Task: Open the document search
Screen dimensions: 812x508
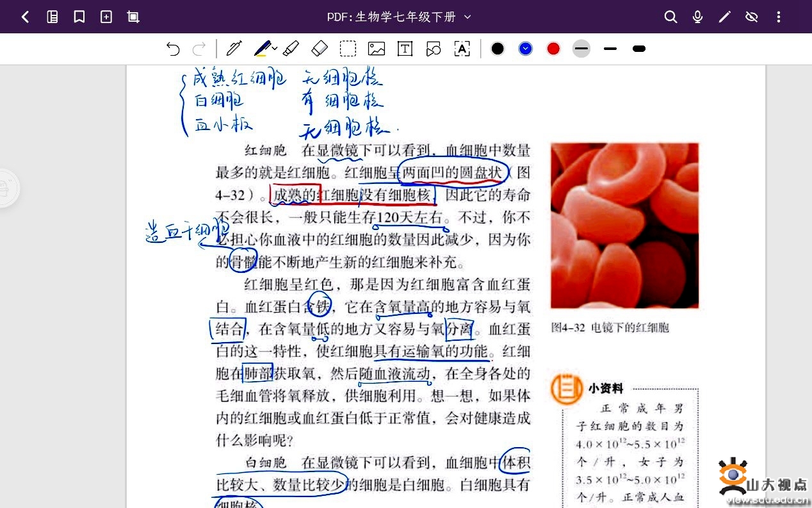Action: [x=670, y=17]
